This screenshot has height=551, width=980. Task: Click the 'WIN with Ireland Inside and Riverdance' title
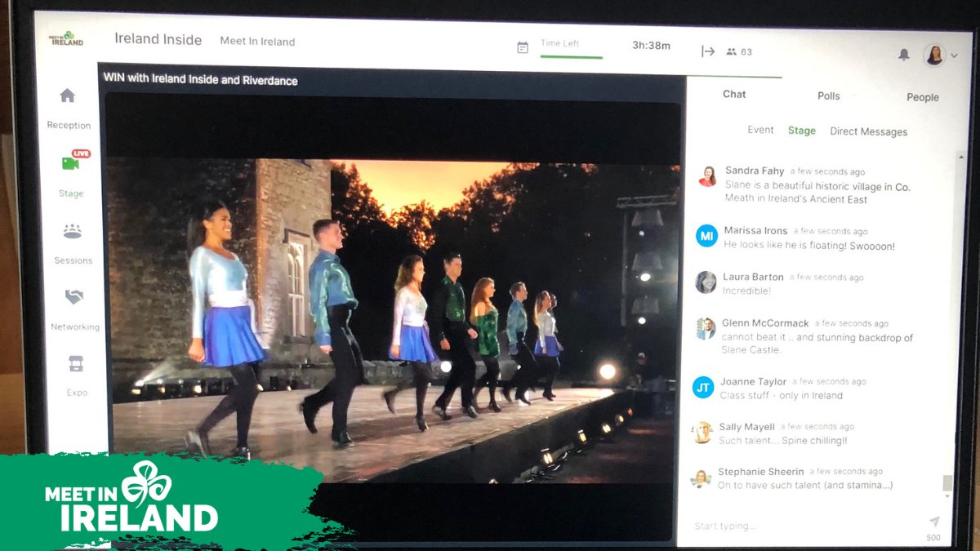200,80
